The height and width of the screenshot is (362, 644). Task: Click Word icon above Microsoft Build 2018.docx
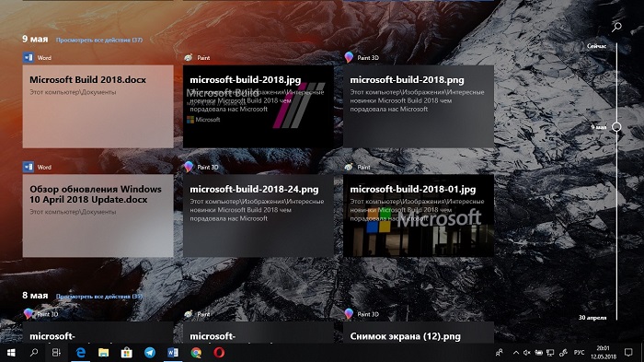point(29,58)
